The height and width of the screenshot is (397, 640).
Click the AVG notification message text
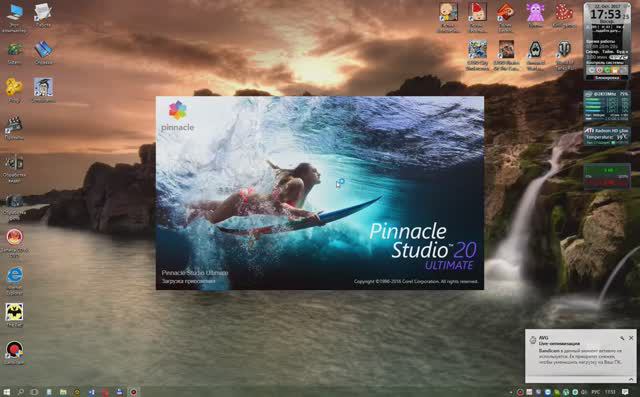pyautogui.click(x=580, y=356)
